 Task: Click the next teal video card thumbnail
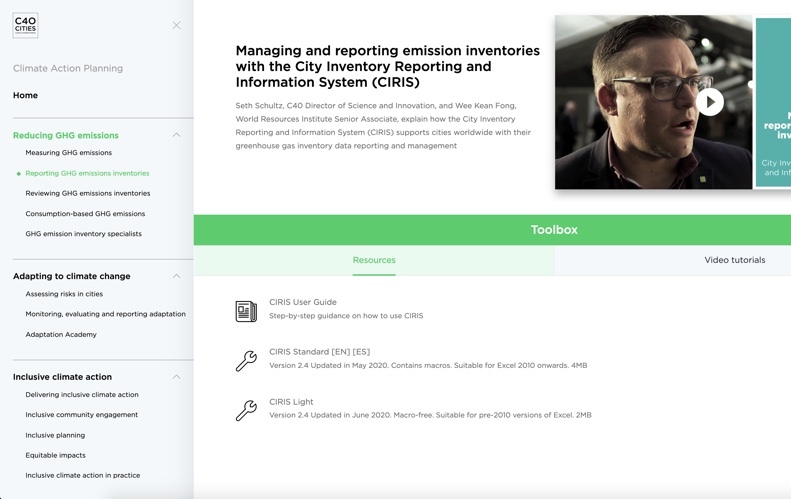click(x=773, y=102)
